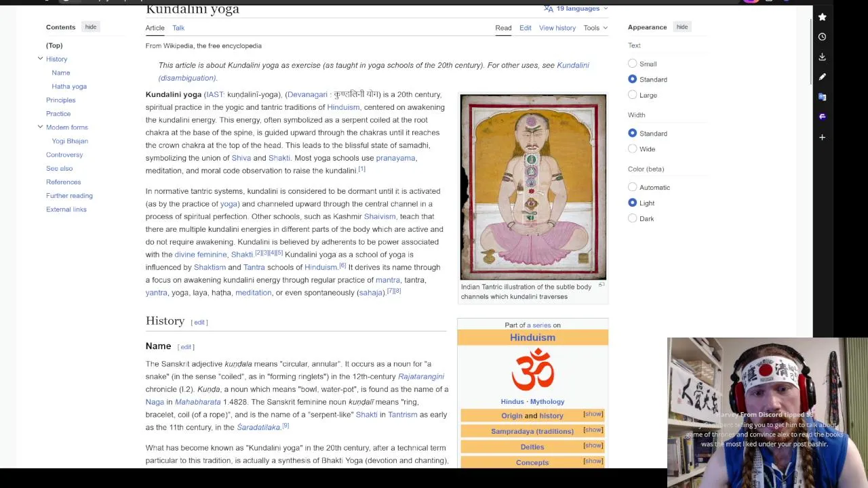Go to Name entry in contents

[61, 73]
